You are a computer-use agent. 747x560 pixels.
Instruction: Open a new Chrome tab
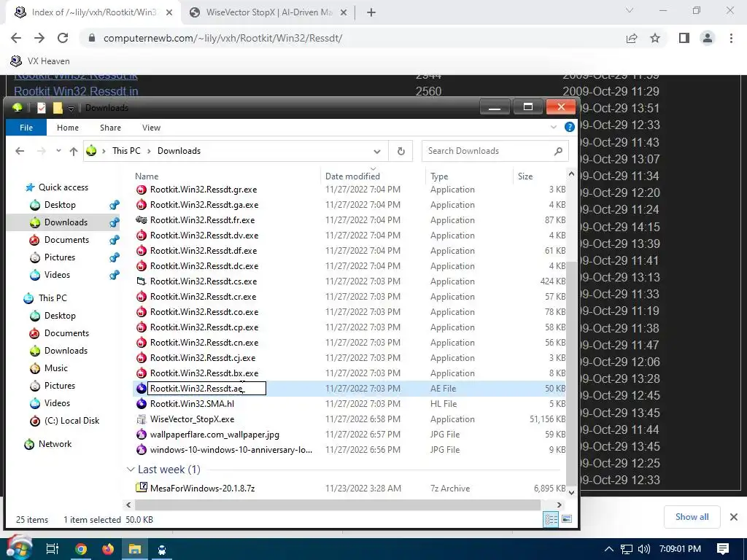371,13
